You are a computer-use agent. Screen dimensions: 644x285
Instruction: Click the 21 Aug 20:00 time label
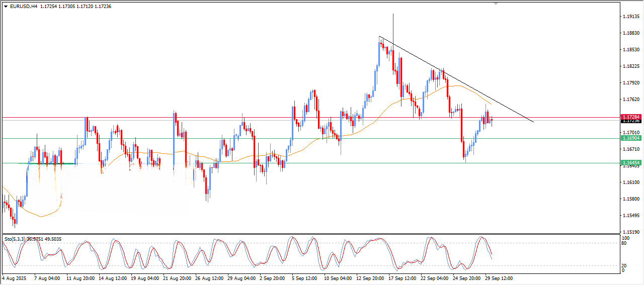tap(176, 278)
